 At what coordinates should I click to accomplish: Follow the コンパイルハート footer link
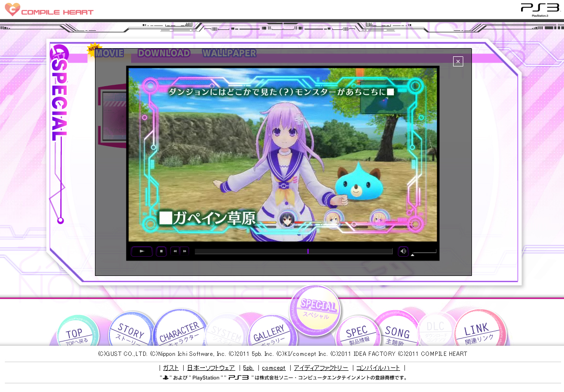(378, 367)
